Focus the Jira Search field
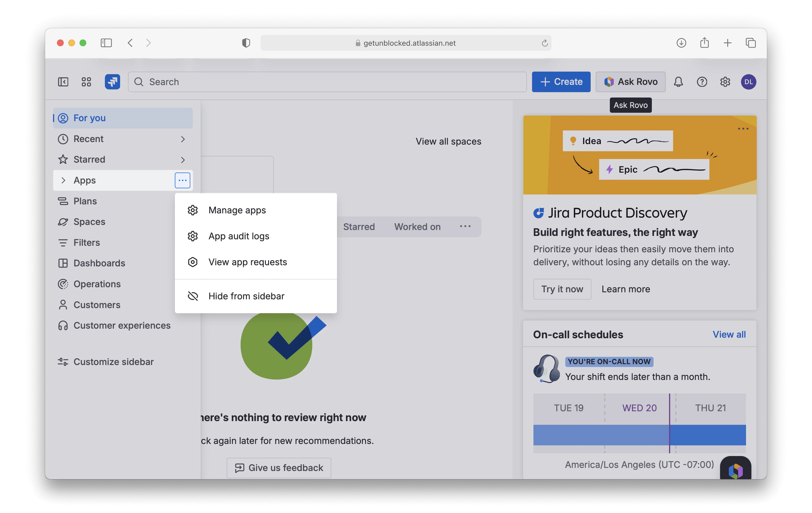812x513 pixels. (327, 81)
